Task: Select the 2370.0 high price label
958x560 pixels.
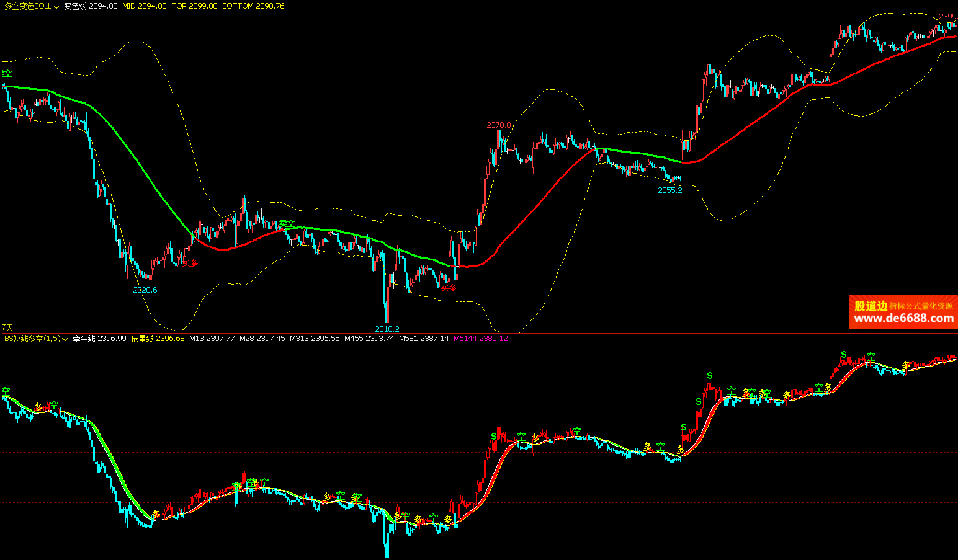Action: coord(498,125)
